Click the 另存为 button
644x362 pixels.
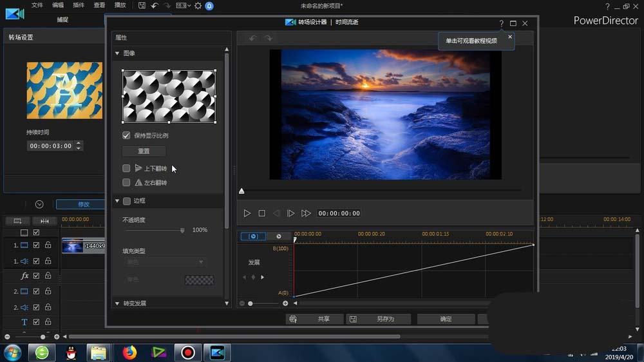[x=379, y=319]
